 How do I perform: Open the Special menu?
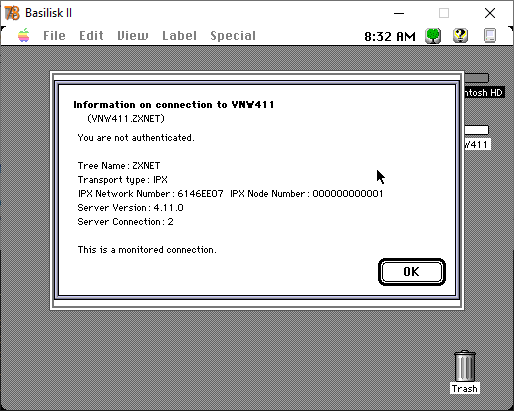(233, 36)
